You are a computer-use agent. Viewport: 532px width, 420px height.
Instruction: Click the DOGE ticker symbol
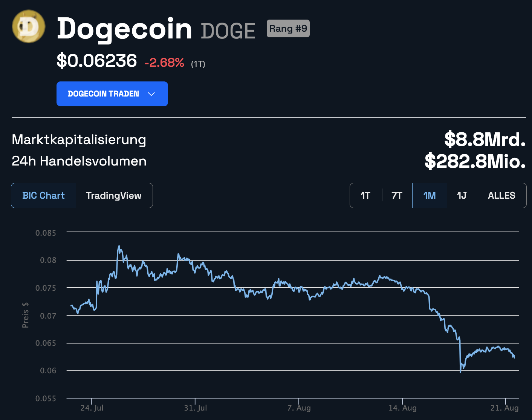point(228,31)
